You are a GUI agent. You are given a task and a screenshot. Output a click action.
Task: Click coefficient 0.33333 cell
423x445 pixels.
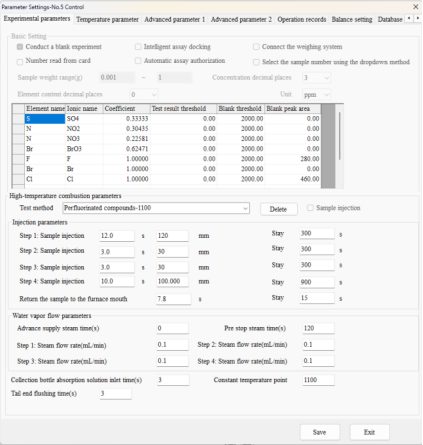coord(126,119)
